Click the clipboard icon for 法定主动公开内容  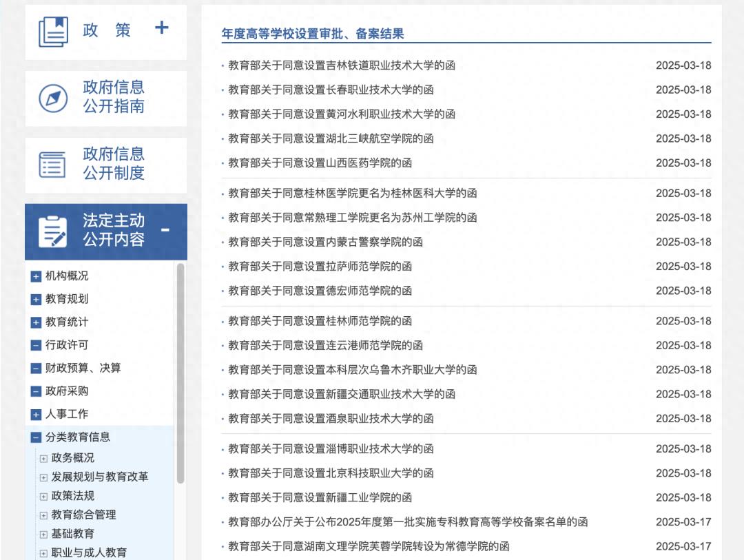click(53, 231)
